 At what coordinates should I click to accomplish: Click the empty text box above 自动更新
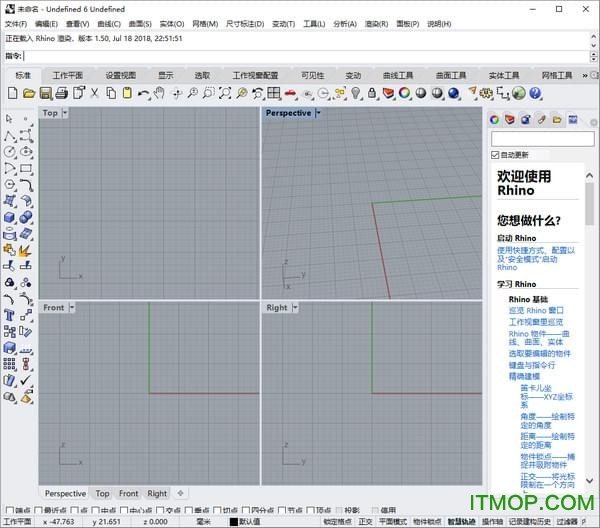(x=543, y=139)
